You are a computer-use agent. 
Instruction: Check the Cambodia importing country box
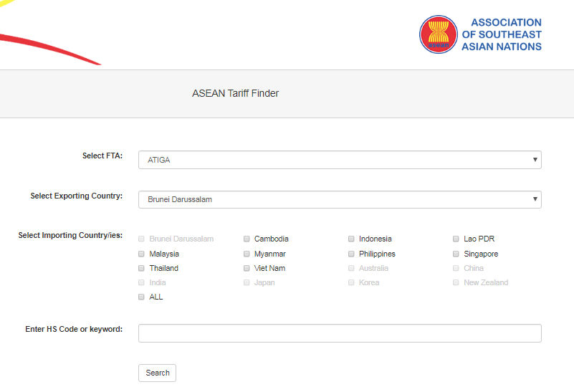point(247,239)
